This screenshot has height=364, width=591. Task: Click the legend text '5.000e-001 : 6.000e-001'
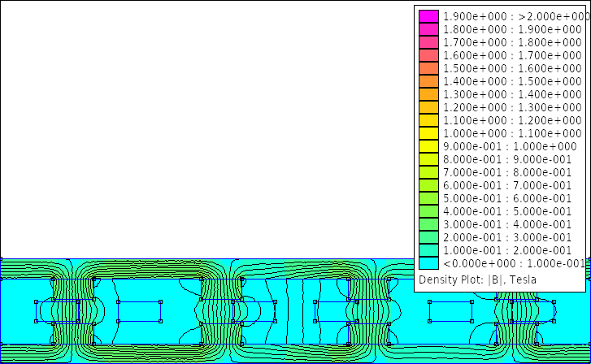click(x=507, y=198)
